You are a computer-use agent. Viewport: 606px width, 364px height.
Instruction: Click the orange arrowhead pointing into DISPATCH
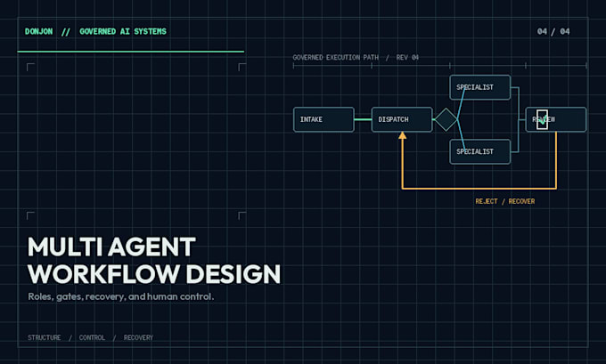(x=402, y=135)
